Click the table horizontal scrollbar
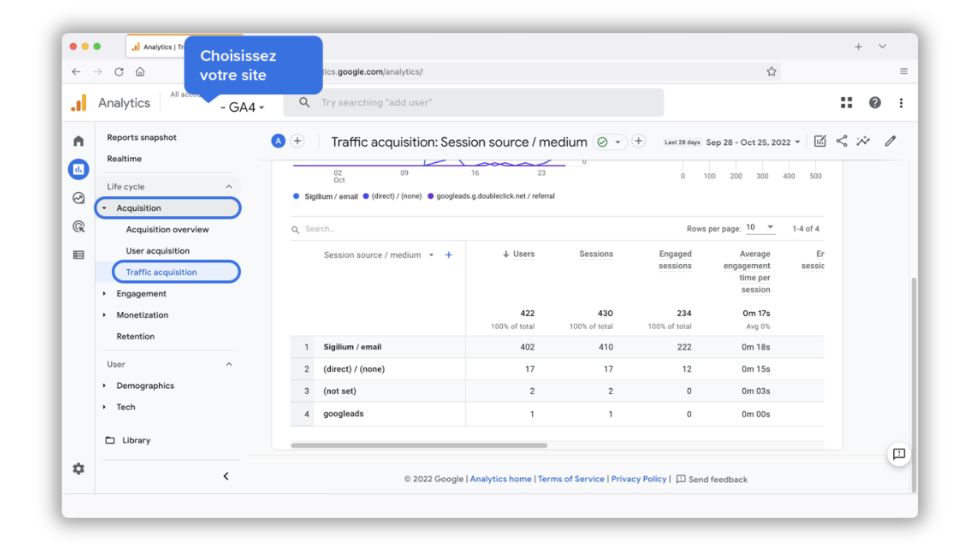The image size is (980, 551). click(x=419, y=445)
